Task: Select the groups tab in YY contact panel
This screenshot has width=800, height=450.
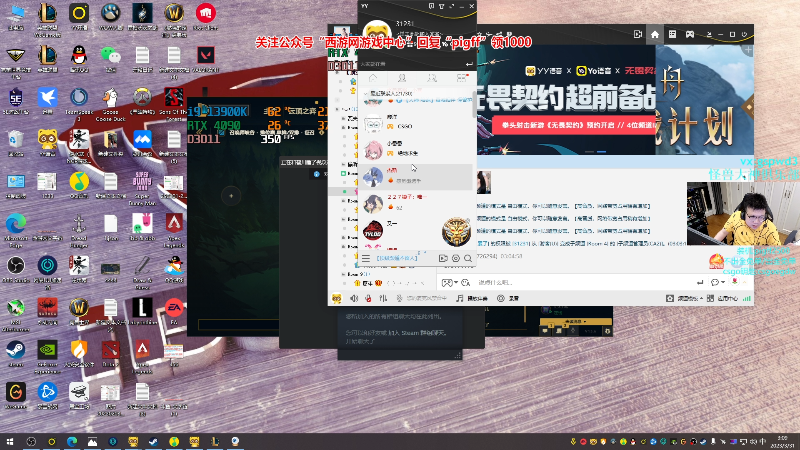Action: (432, 78)
